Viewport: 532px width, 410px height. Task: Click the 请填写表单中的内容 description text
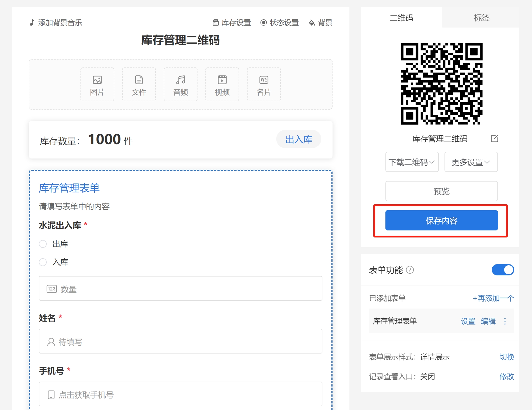74,207
